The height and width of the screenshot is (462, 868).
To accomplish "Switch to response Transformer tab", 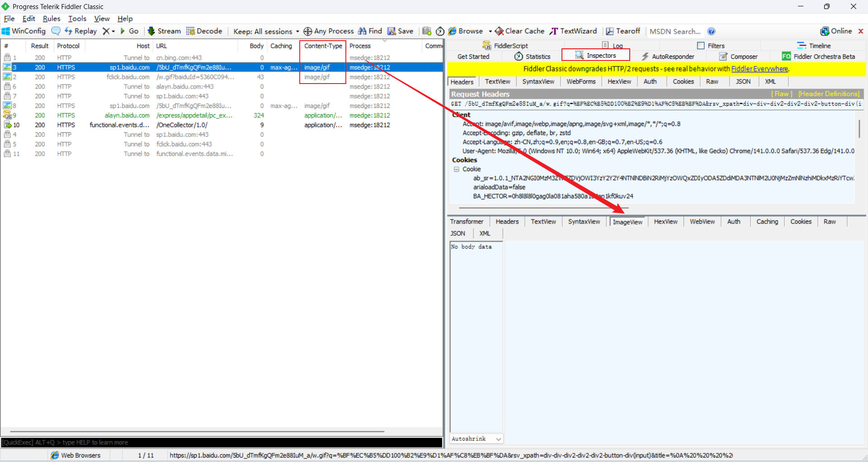I will point(467,222).
